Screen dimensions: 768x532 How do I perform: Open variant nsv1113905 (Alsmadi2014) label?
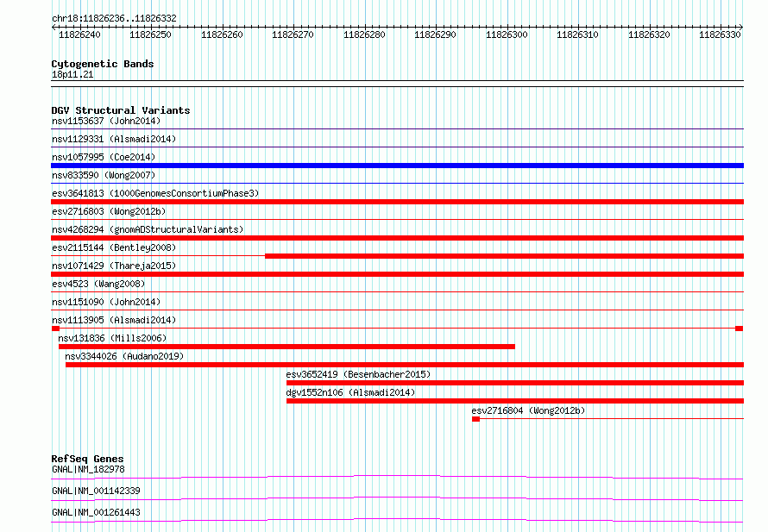pos(114,320)
